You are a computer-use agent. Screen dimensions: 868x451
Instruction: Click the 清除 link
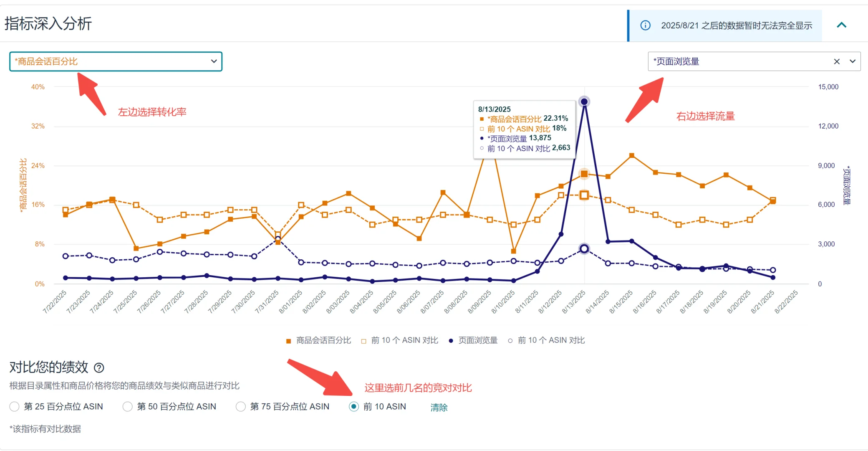(x=439, y=407)
